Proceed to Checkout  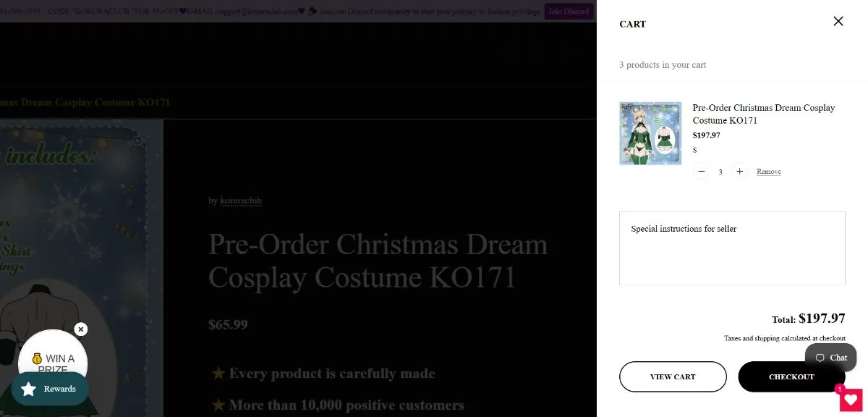[791, 376]
